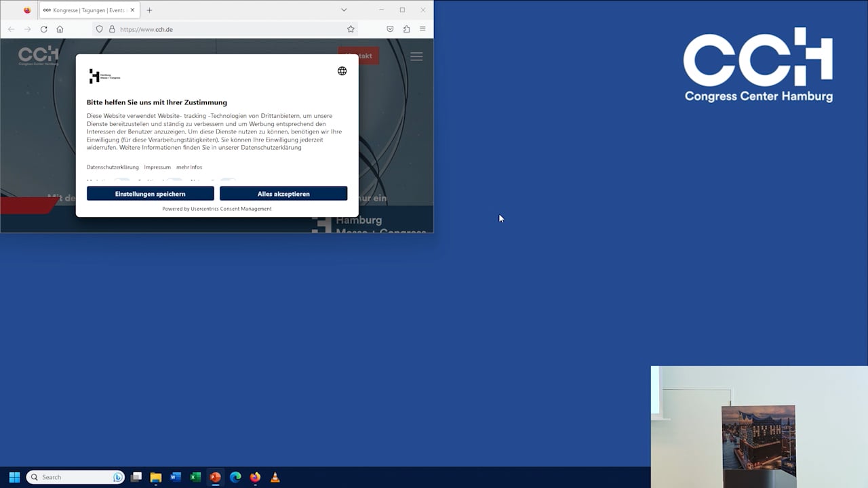Image resolution: width=868 pixels, height=488 pixels.
Task: Open a new browser tab
Action: [x=149, y=10]
